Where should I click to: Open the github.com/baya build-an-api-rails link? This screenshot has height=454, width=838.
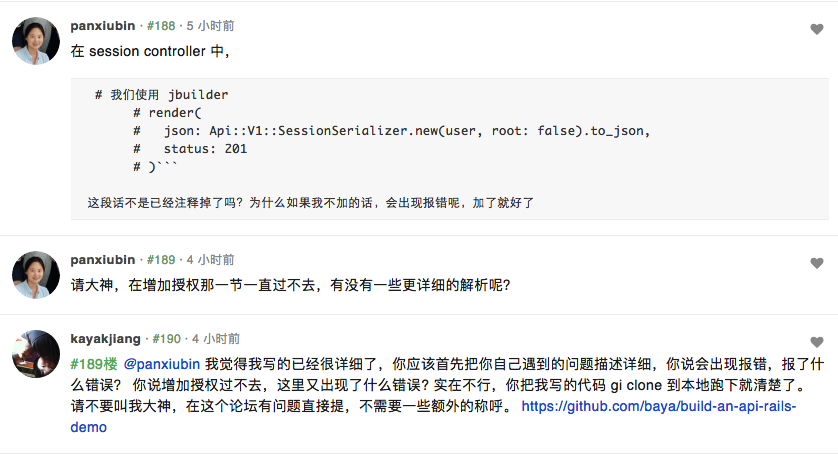pos(658,406)
